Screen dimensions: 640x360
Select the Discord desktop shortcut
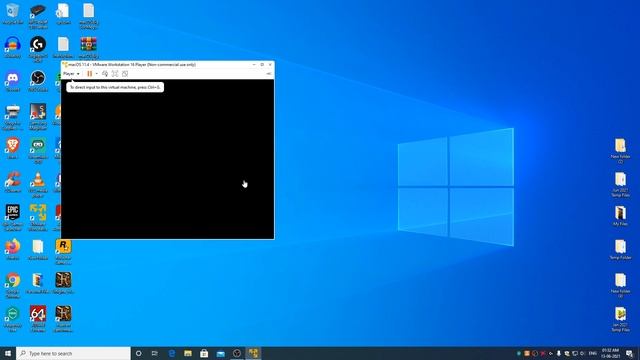tap(13, 81)
